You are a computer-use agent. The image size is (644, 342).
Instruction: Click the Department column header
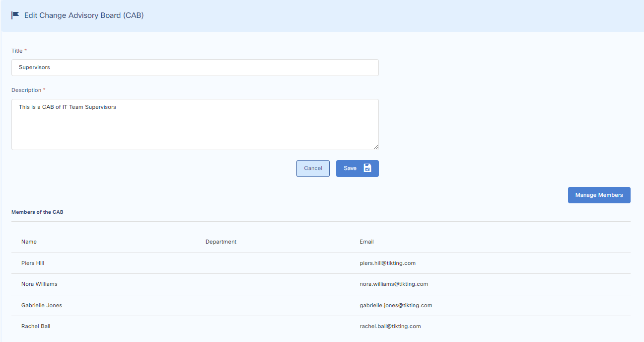(x=221, y=242)
